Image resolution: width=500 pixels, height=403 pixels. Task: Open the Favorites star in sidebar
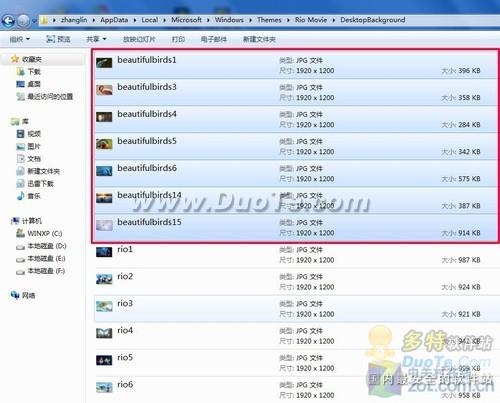pos(15,59)
